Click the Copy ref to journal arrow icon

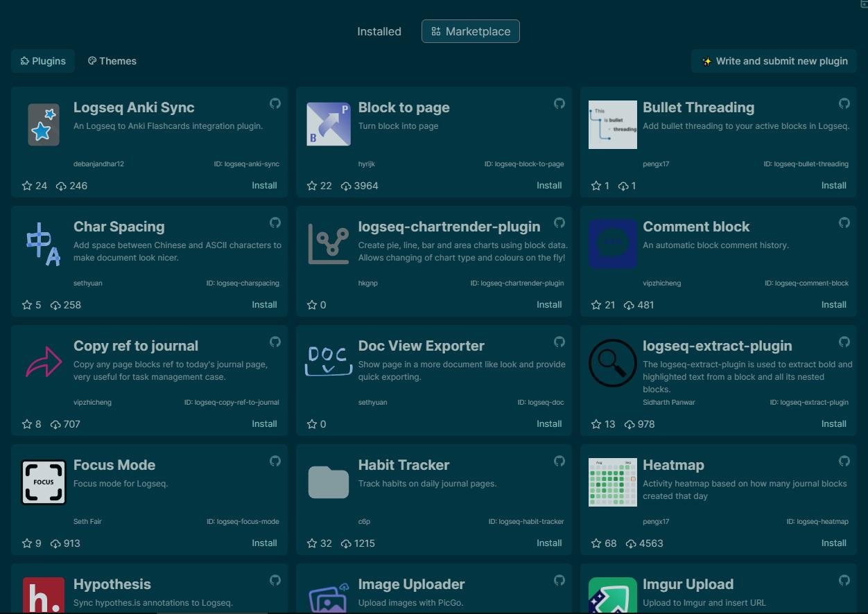click(44, 362)
